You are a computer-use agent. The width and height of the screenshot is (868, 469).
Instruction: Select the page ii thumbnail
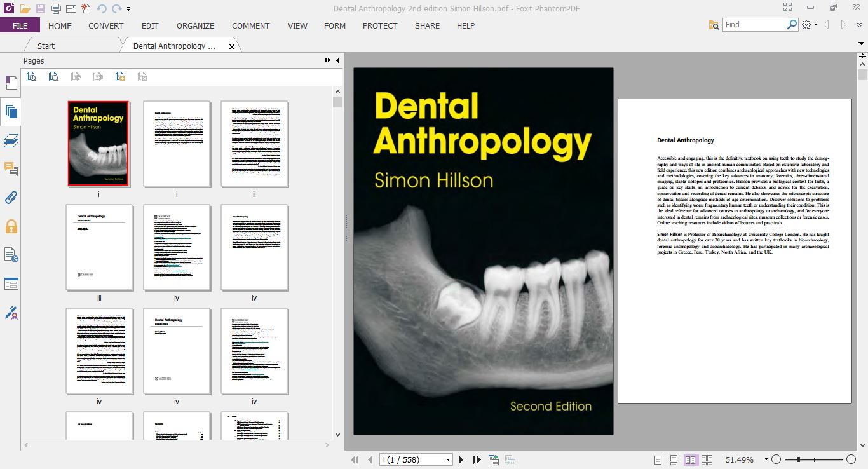[x=254, y=144]
